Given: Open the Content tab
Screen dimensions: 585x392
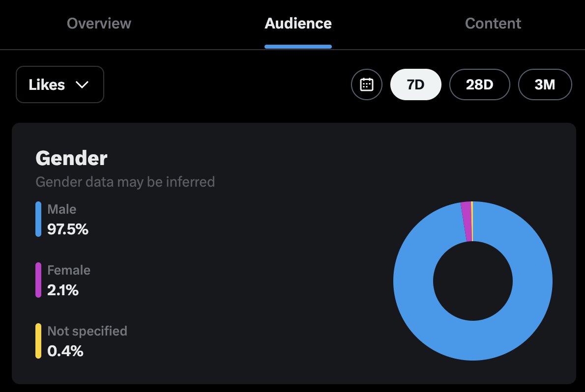Looking at the screenshot, I should coord(493,24).
